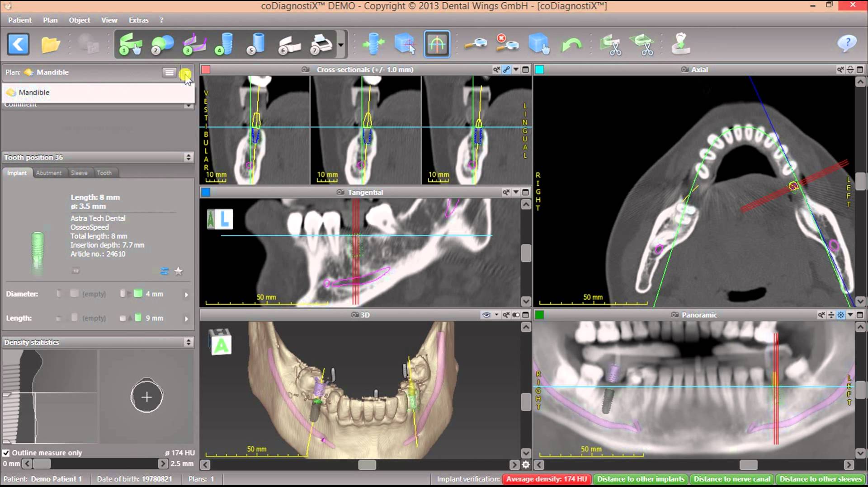
Task: Select workflow step 4 implant planning icon
Action: [225, 44]
